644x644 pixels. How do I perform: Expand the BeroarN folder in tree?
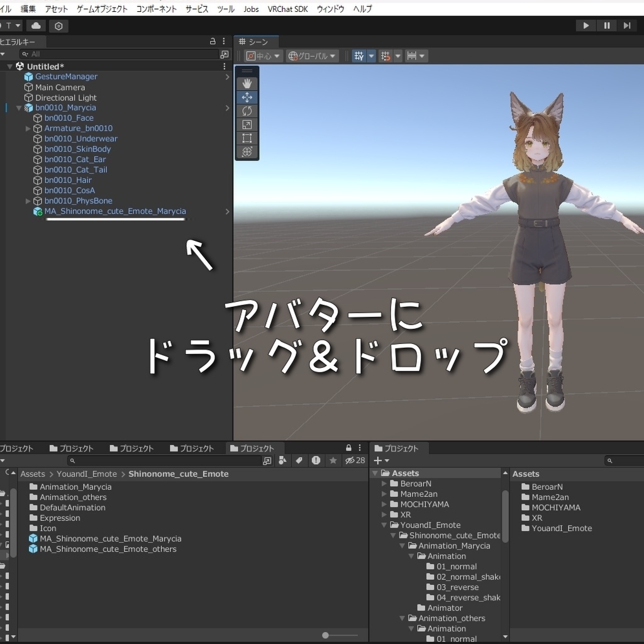click(384, 484)
